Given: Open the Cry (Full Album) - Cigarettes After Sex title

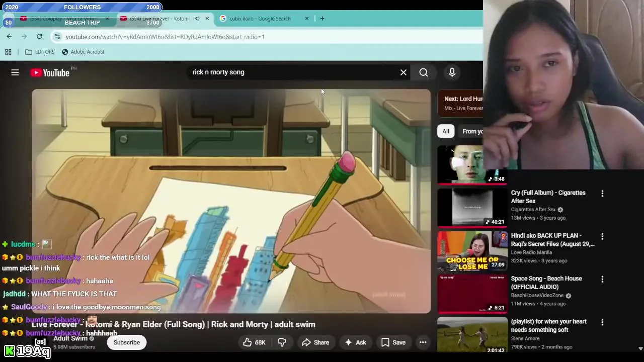Looking at the screenshot, I should tap(548, 197).
